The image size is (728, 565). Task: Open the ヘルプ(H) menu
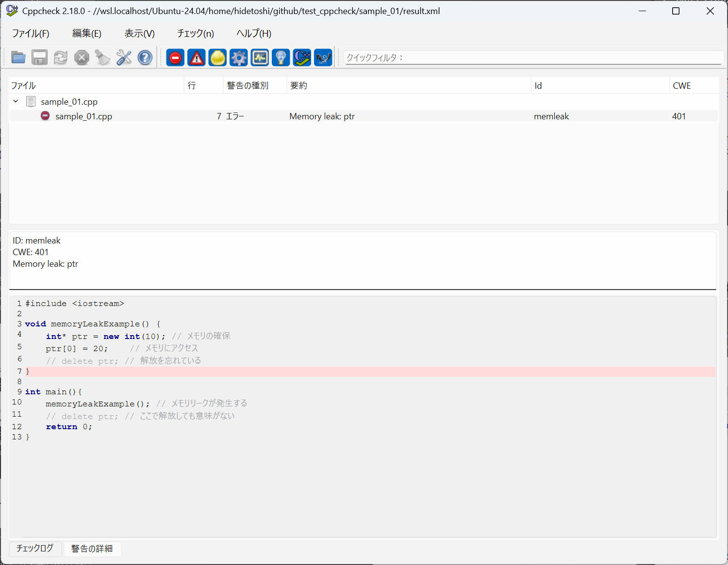tap(254, 33)
